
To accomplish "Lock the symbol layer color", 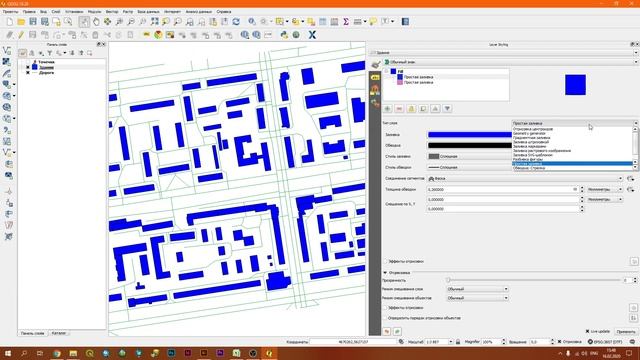I will click(x=411, y=109).
